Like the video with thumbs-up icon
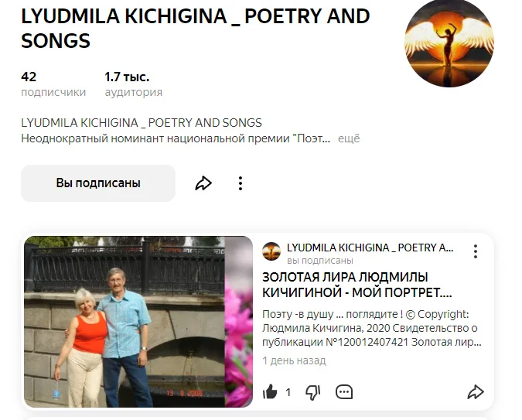The height and width of the screenshot is (420, 522). tap(270, 391)
